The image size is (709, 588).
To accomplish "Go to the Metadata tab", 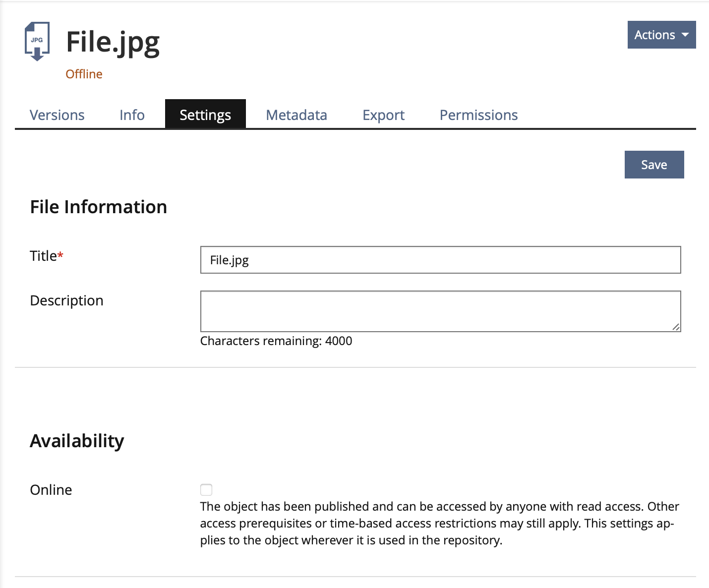I will point(296,115).
